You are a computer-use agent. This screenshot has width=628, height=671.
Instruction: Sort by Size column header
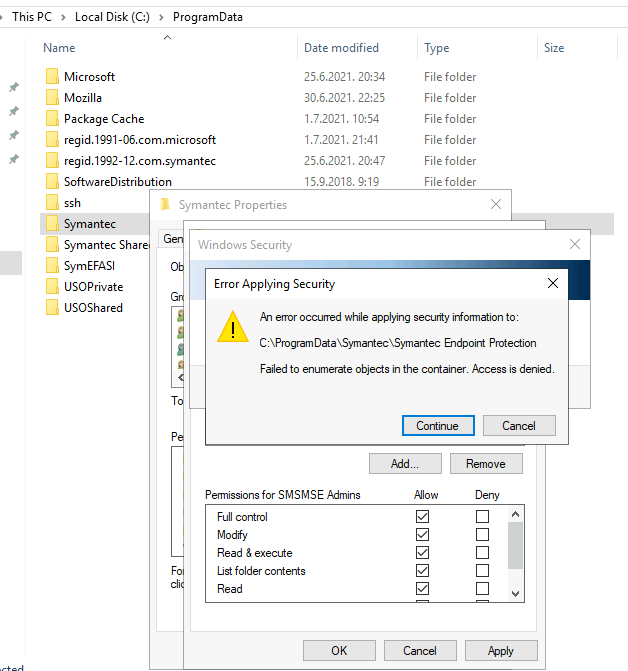click(x=554, y=48)
